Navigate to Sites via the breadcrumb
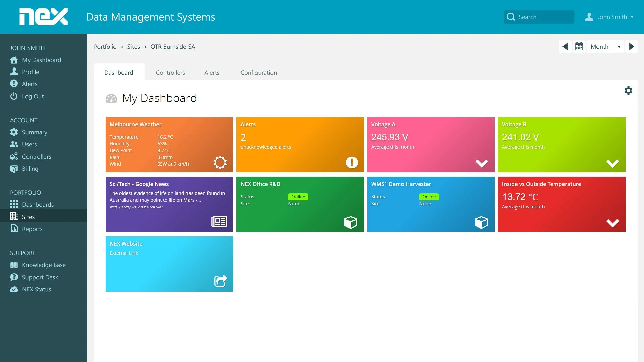Screen dimensions: 644x362 pyautogui.click(x=133, y=46)
